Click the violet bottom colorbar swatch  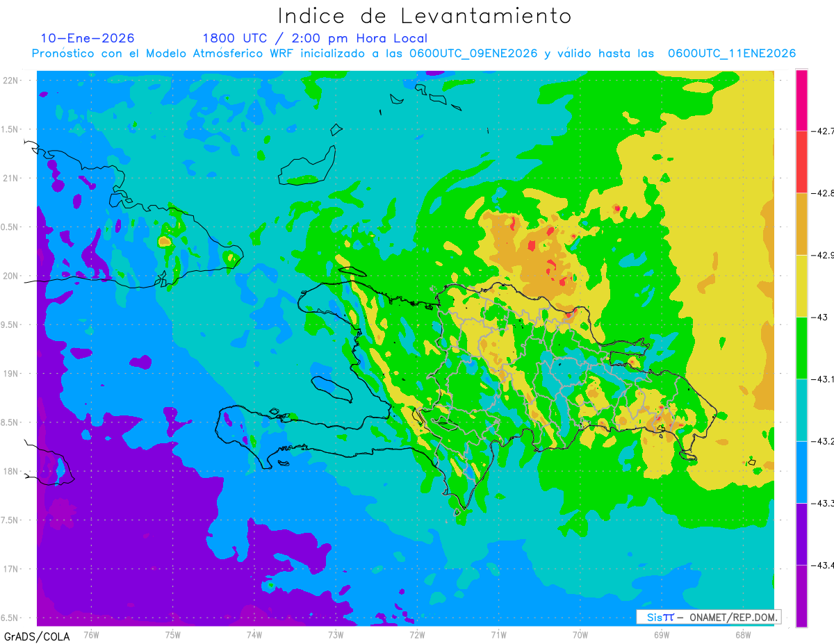tap(801, 595)
